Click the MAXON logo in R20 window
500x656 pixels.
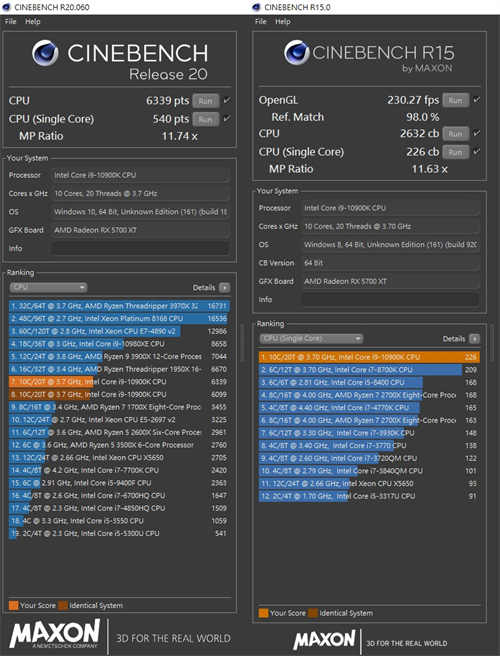tap(54, 635)
